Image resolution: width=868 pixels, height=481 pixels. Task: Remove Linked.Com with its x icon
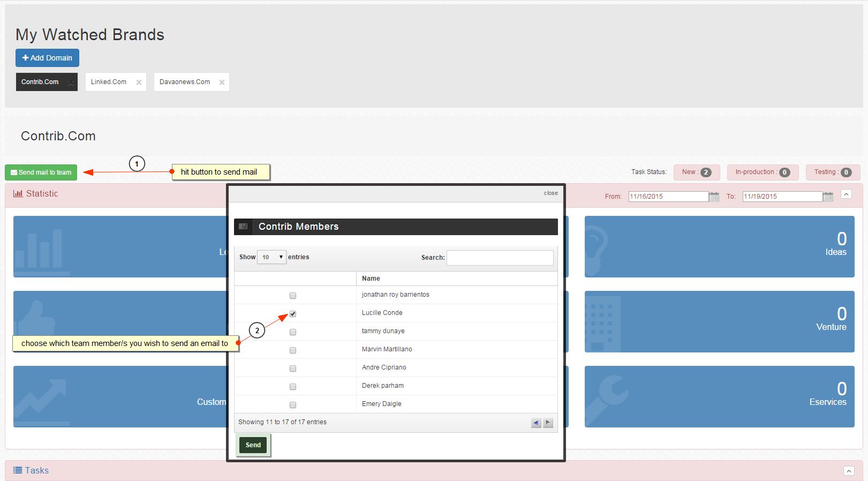[x=139, y=82]
